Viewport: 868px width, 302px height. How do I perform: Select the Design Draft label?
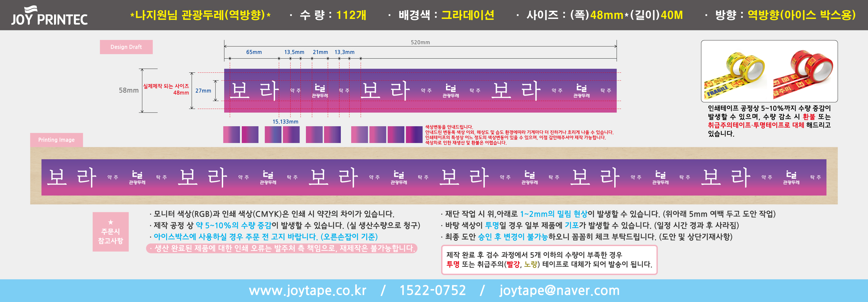click(x=126, y=47)
